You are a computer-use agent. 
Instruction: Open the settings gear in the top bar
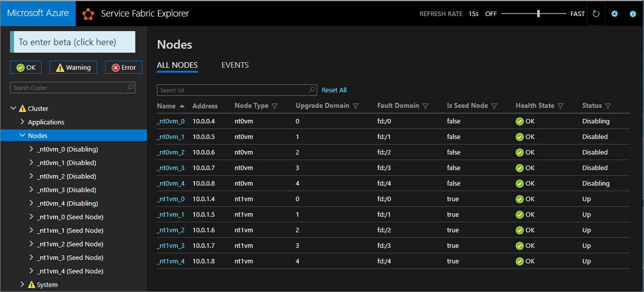(x=614, y=14)
